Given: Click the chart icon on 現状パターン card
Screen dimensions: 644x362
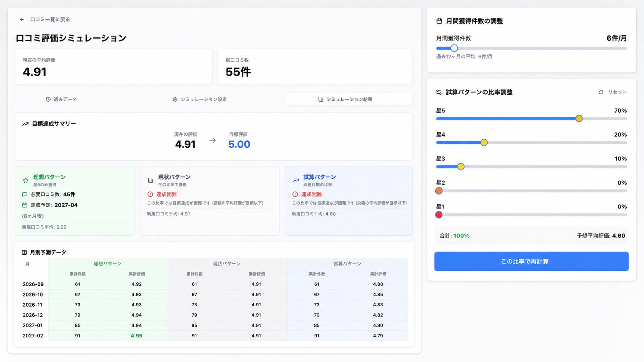Looking at the screenshot, I should pos(151,180).
